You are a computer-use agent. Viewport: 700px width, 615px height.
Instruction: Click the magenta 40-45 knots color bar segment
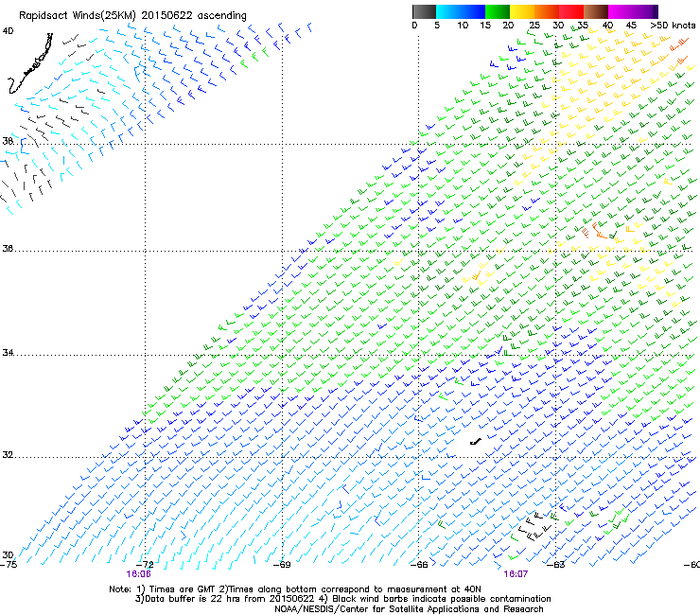[621, 11]
